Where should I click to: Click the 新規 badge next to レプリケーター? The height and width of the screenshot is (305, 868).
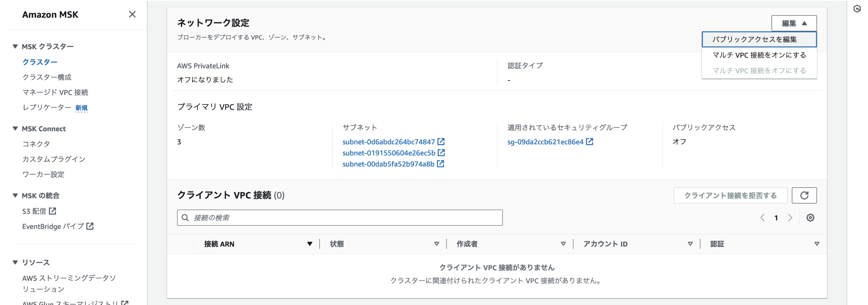point(81,108)
